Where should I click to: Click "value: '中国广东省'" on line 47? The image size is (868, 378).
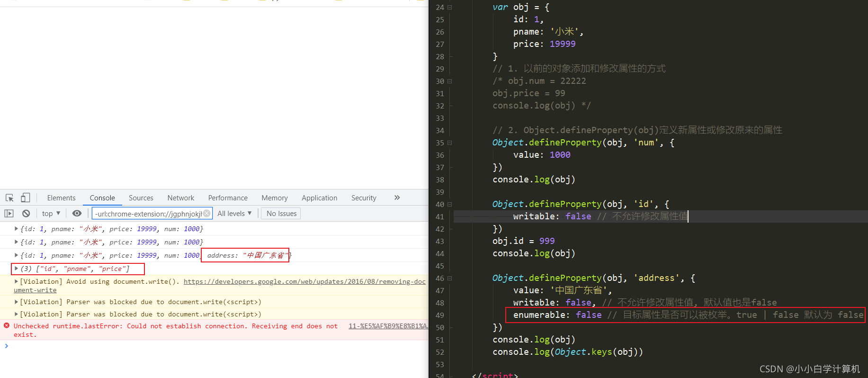(x=563, y=290)
